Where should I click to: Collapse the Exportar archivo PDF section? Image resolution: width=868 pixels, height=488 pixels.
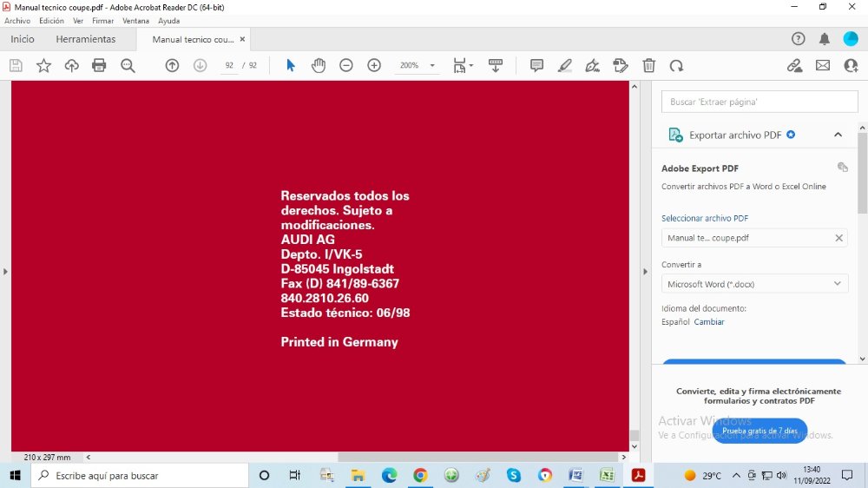pyautogui.click(x=838, y=135)
